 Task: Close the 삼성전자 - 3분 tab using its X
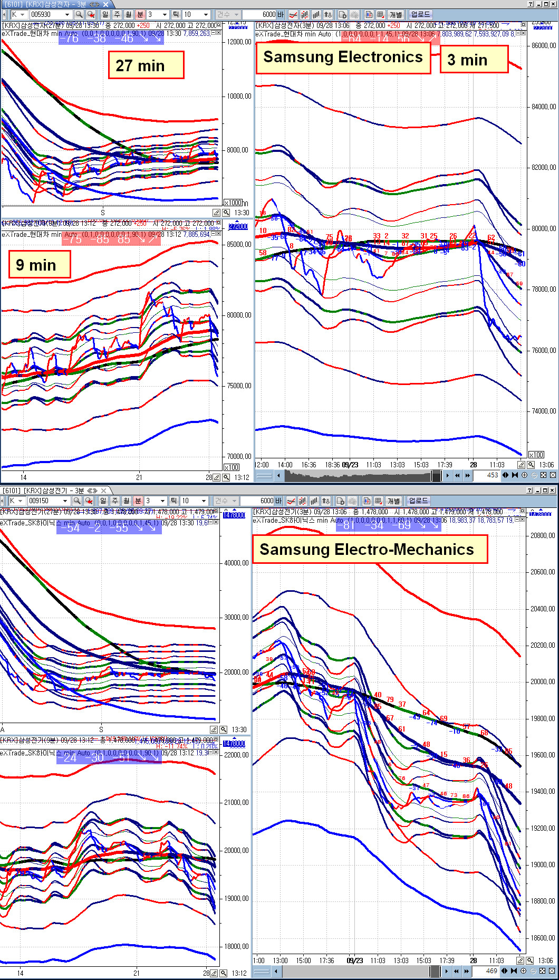pyautogui.click(x=105, y=4)
